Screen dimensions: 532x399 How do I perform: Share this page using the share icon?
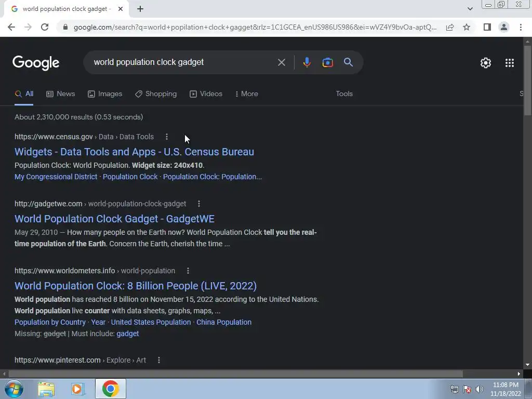pos(450,27)
